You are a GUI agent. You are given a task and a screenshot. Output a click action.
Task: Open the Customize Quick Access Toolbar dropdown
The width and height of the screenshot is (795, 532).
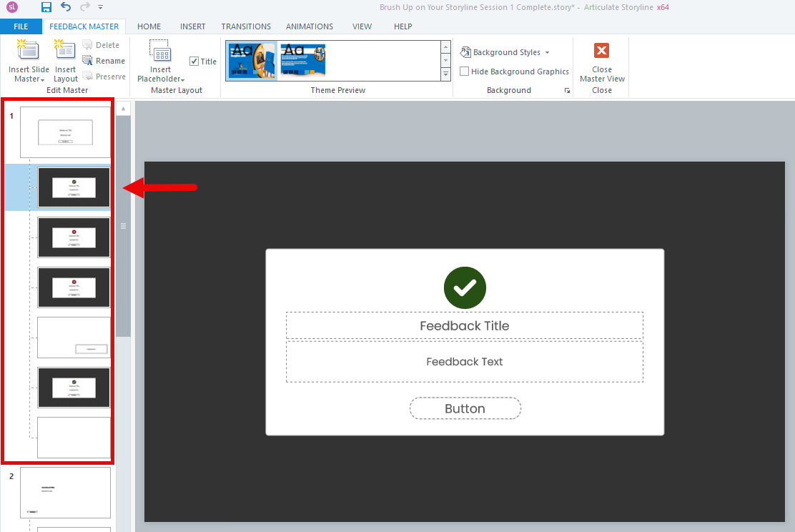(100, 7)
